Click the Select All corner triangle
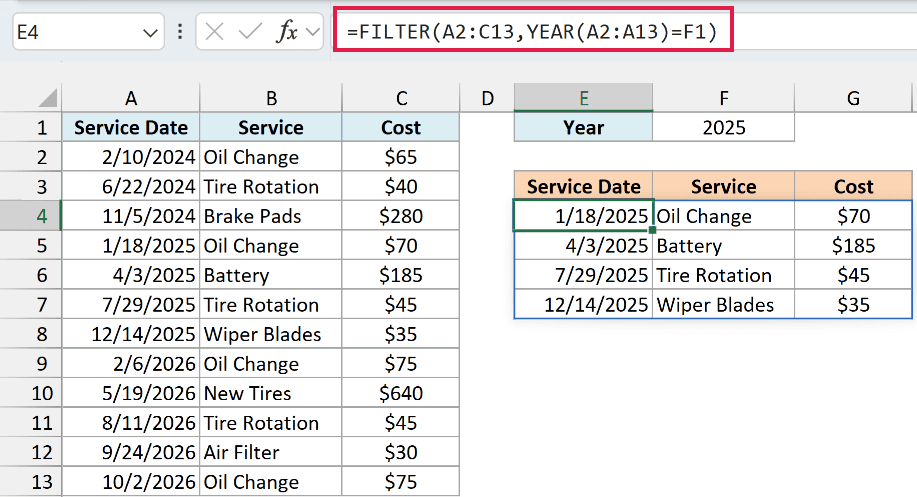The image size is (917, 497). (48, 98)
